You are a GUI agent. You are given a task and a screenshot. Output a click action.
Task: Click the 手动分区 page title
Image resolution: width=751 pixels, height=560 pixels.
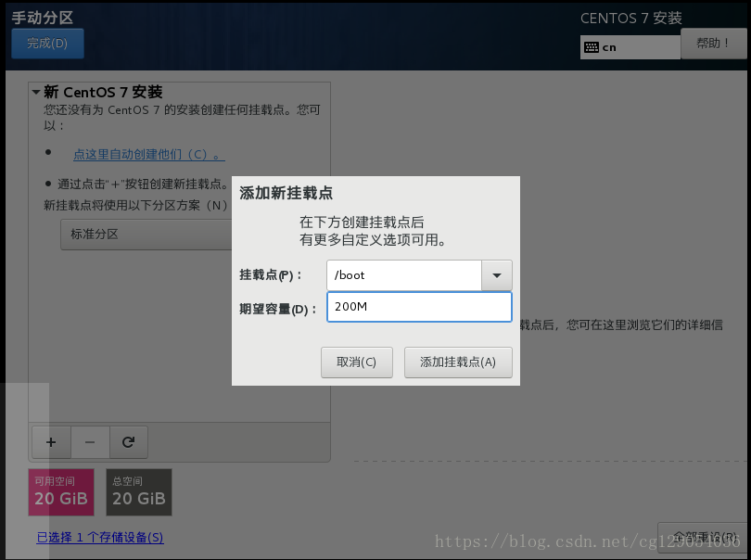point(43,18)
